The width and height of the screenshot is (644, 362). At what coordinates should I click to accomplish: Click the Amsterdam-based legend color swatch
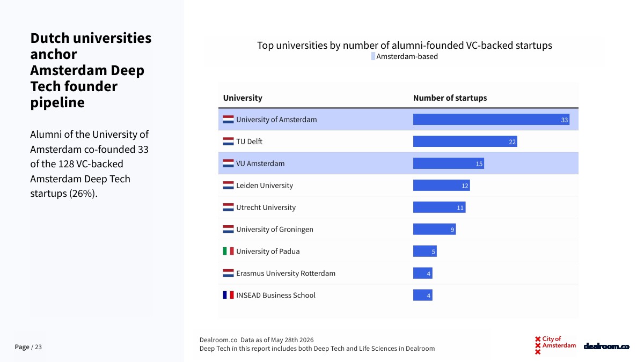click(x=373, y=56)
